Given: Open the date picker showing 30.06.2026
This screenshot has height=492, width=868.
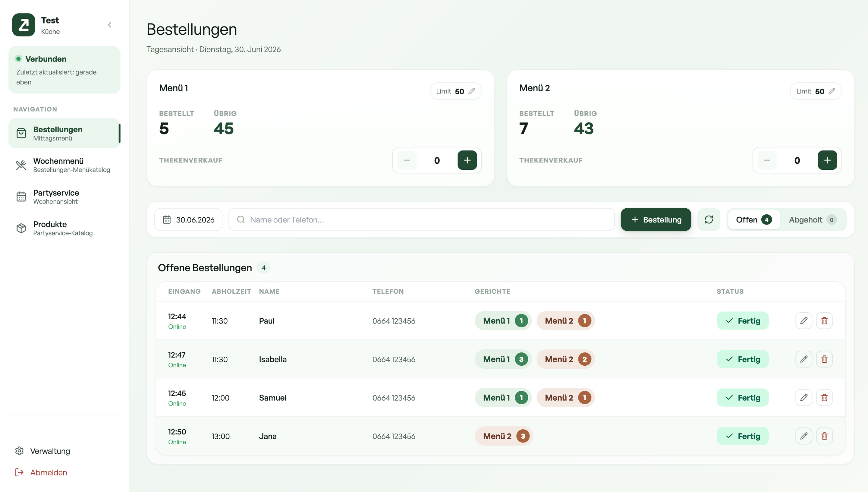Looking at the screenshot, I should coord(188,220).
